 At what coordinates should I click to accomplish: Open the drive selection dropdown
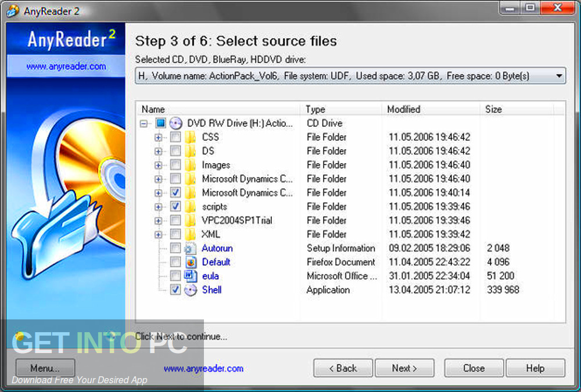[x=559, y=76]
